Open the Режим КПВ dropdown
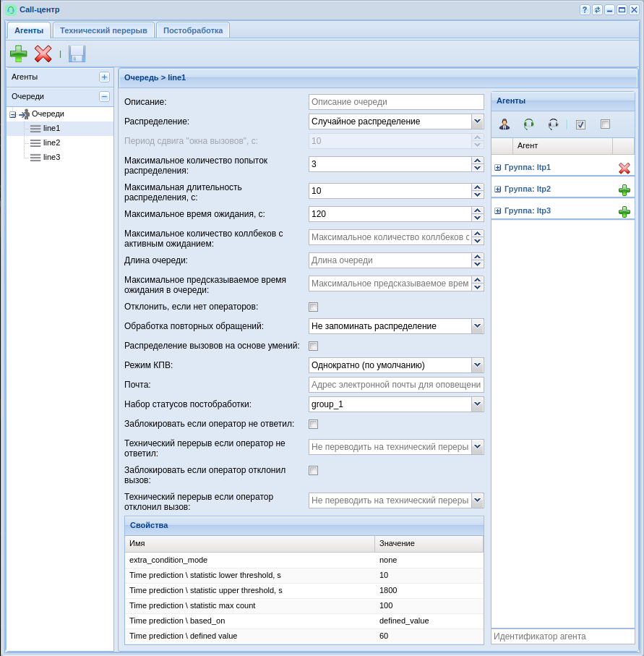Viewport: 644px width, 656px height. pos(477,365)
